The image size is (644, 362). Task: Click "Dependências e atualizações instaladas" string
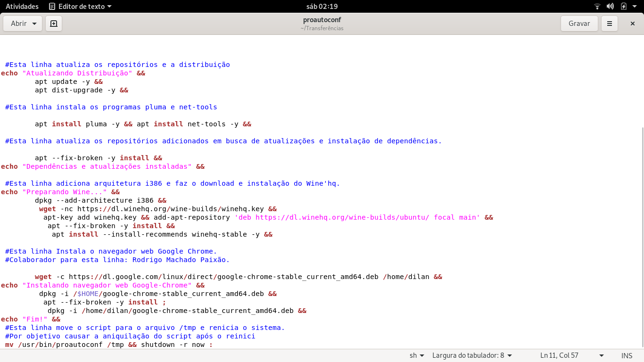[107, 166]
